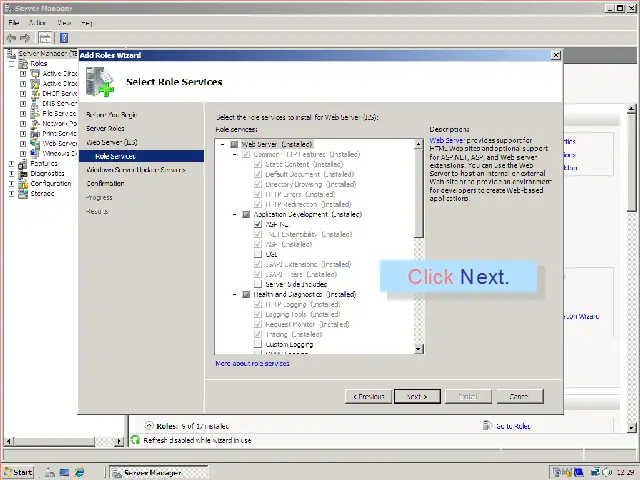Image resolution: width=640 pixels, height=480 pixels.
Task: Open Internet Explorer from quick launch
Action: (x=79, y=472)
